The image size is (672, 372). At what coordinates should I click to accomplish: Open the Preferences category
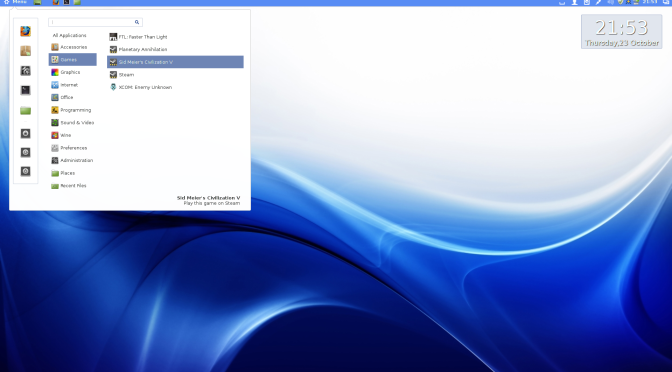72,148
